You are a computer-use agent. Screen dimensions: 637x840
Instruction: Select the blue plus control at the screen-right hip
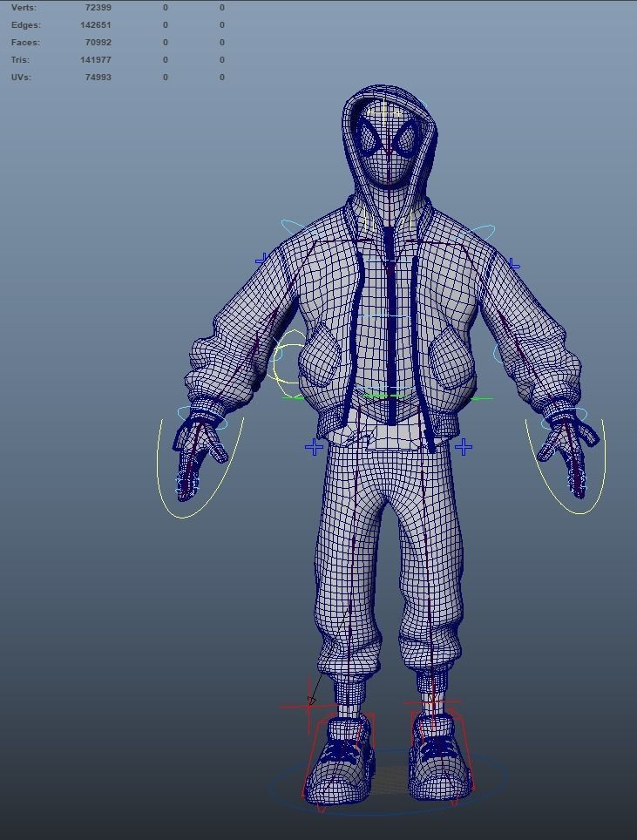pyautogui.click(x=464, y=447)
